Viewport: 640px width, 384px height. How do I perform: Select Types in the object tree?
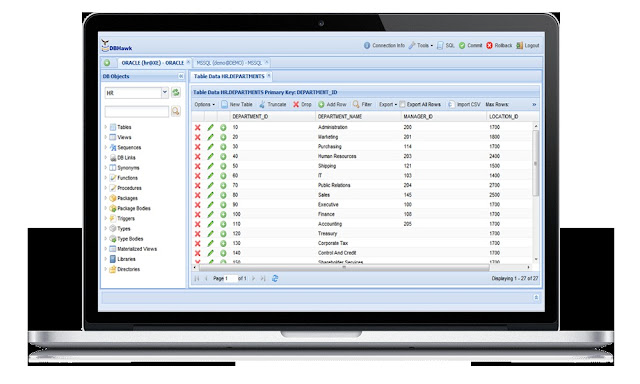pos(124,229)
